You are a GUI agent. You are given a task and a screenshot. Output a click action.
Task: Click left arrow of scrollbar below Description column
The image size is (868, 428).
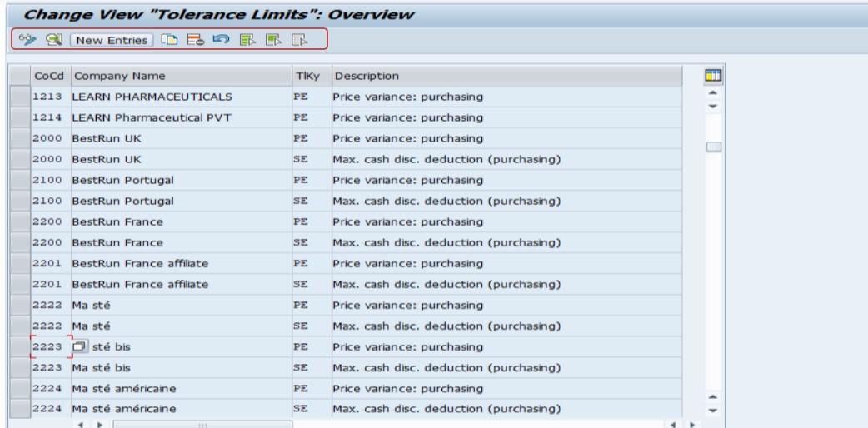(x=672, y=425)
